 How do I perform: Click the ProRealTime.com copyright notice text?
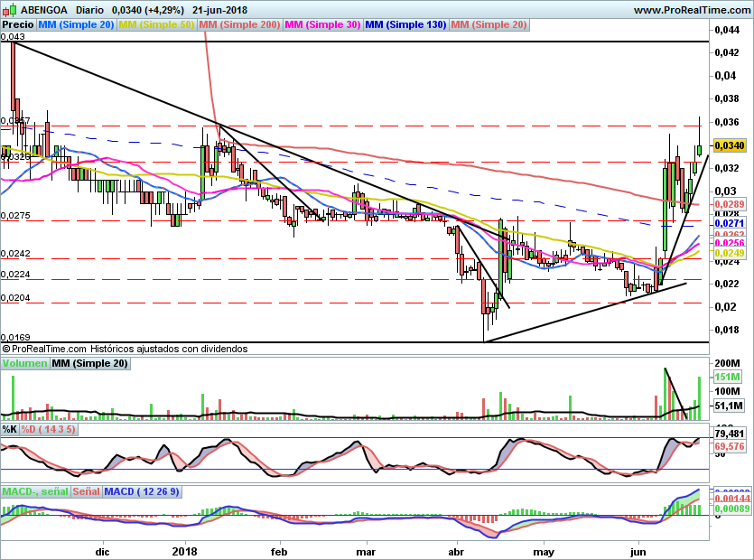click(125, 349)
